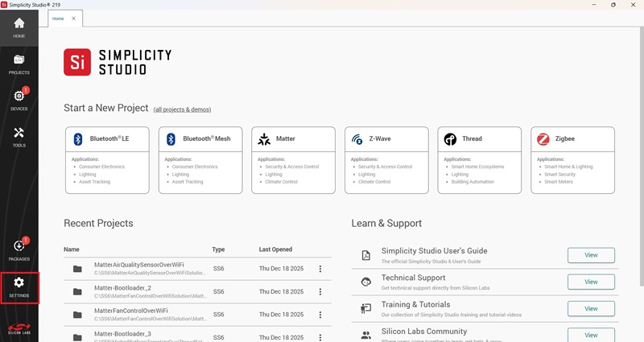The width and height of the screenshot is (644, 342).
Task: Open more options for MatterAirQualitySensorOverWiFi
Action: (x=320, y=269)
